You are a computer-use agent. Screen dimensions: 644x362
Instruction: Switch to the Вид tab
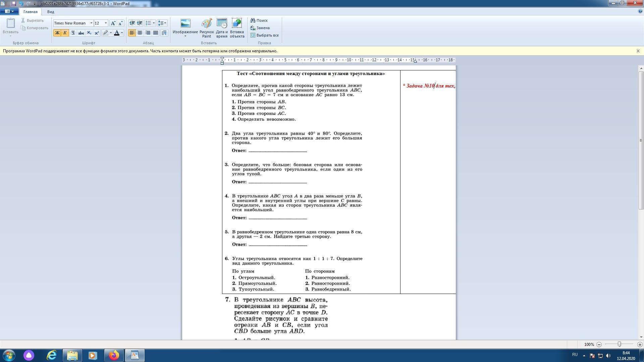[51, 12]
